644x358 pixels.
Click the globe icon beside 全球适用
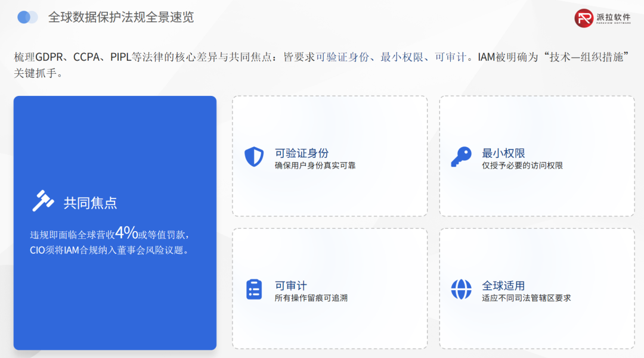click(x=461, y=289)
